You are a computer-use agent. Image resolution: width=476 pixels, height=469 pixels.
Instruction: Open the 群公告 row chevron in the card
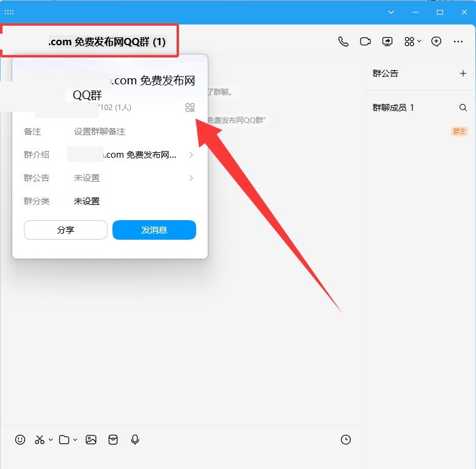point(191,178)
